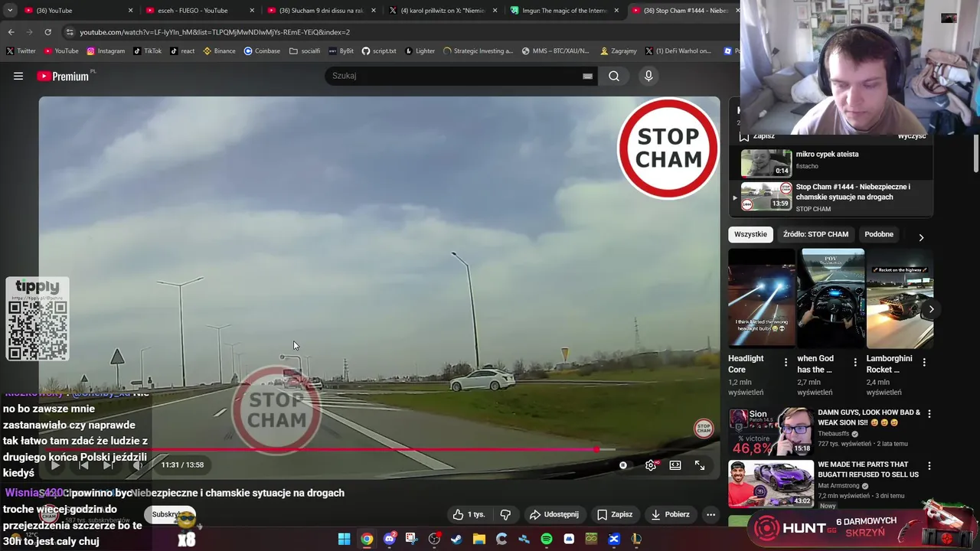
Task: View site information in address bar
Action: coord(70,32)
